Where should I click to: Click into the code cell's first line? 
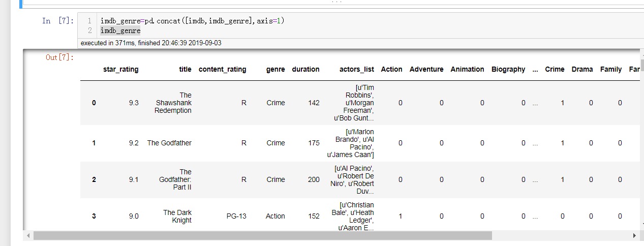click(192, 21)
